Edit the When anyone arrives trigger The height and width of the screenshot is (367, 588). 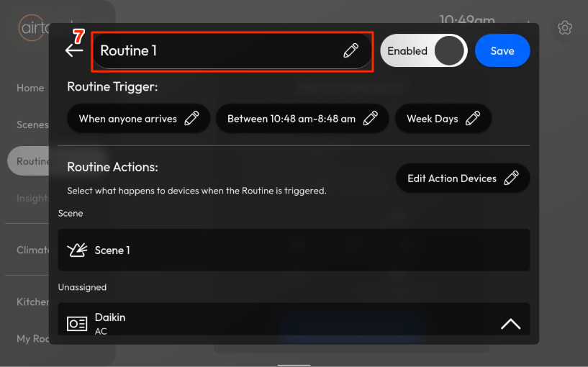[x=128, y=119]
